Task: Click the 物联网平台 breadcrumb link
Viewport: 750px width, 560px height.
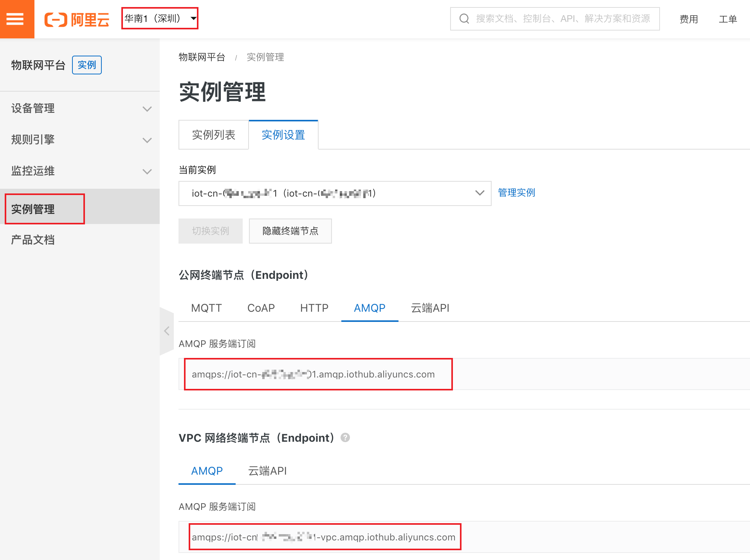Action: point(202,57)
